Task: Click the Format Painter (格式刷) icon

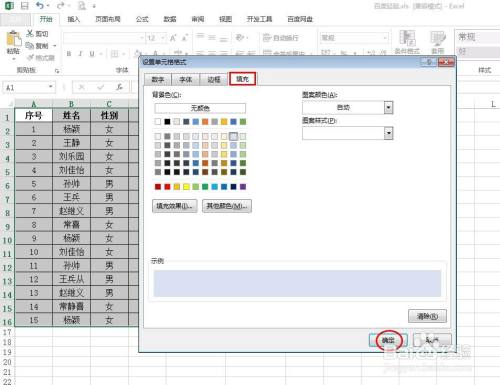Action: pos(31,58)
